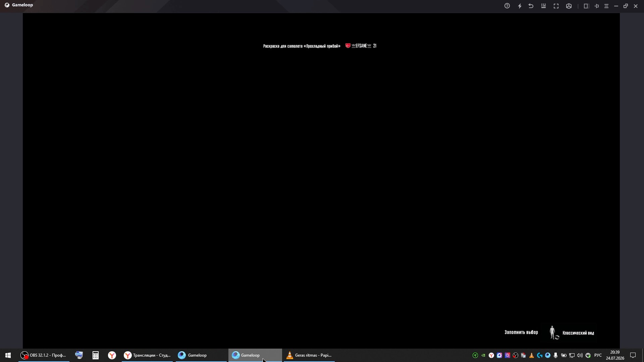Image resolution: width=644 pixels, height=362 pixels.
Task: Open the Windows notification center
Action: [x=633, y=355]
